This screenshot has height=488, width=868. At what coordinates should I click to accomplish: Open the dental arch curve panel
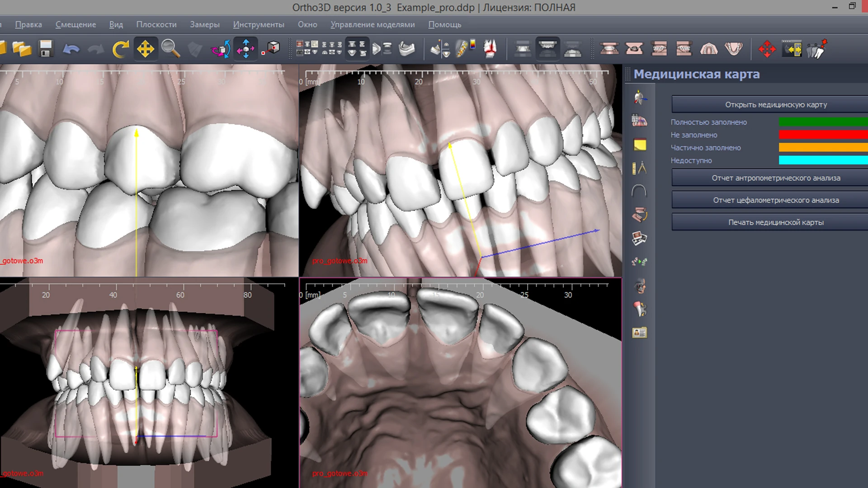pos(639,191)
